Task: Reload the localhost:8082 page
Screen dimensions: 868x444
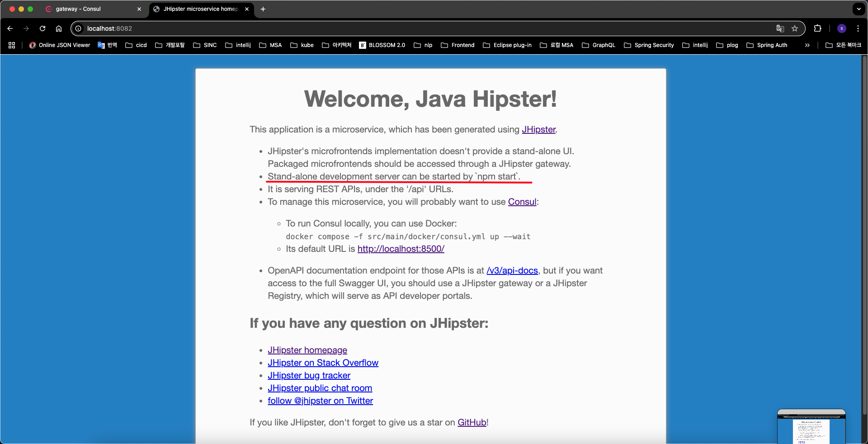Action: 42,28
